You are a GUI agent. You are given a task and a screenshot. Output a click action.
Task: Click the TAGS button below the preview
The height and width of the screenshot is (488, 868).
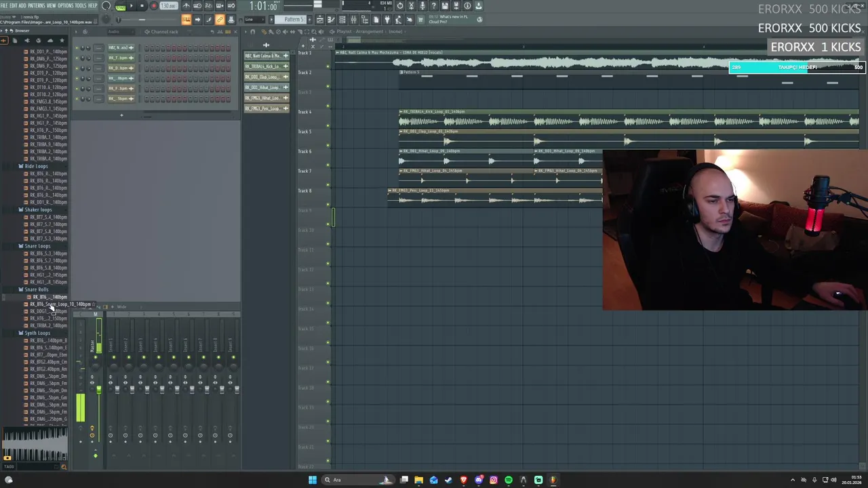pyautogui.click(x=8, y=466)
